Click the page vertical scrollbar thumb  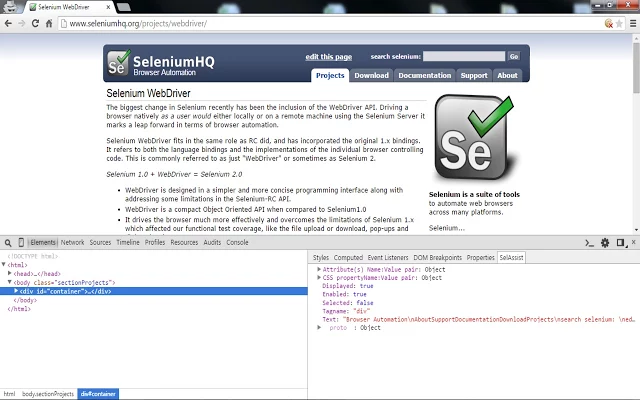point(636,68)
